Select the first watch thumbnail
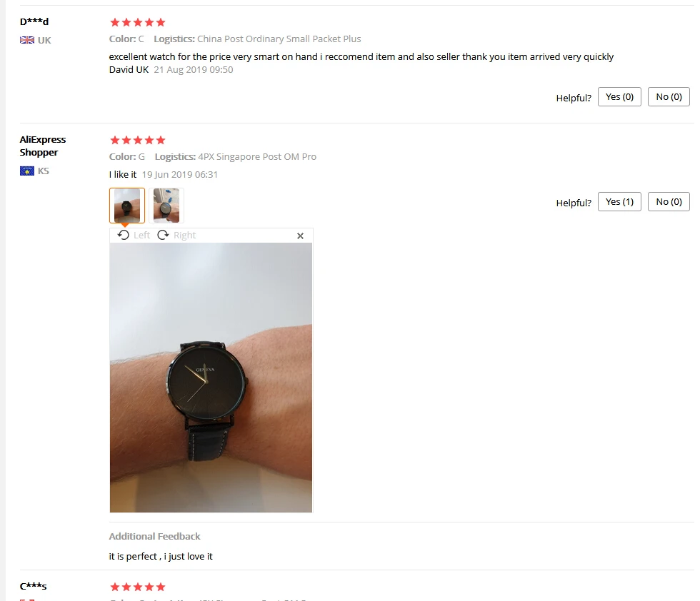Viewport: 700px width, 601px height. tap(127, 206)
